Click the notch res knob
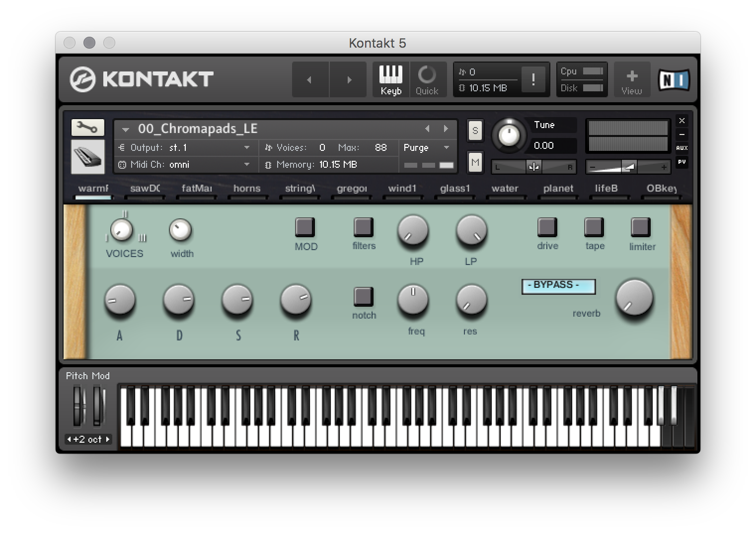Viewport: 756px width, 533px height. tap(471, 300)
